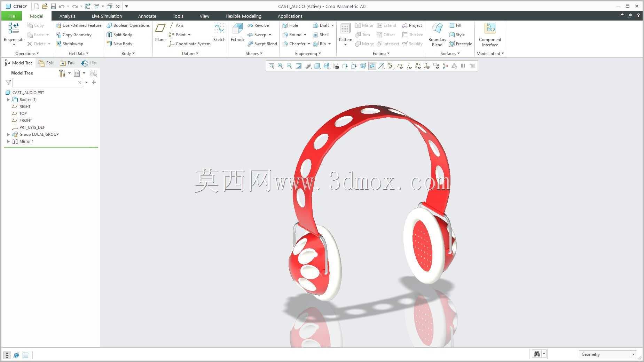Click the binoculars find icon in status bar
This screenshot has height=362, width=644.
(537, 354)
